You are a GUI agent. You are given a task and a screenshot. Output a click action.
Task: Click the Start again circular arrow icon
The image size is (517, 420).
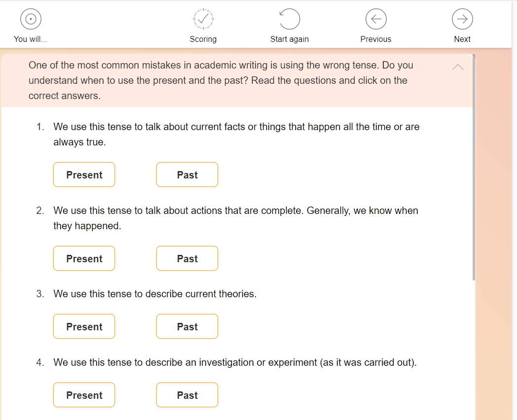(290, 19)
